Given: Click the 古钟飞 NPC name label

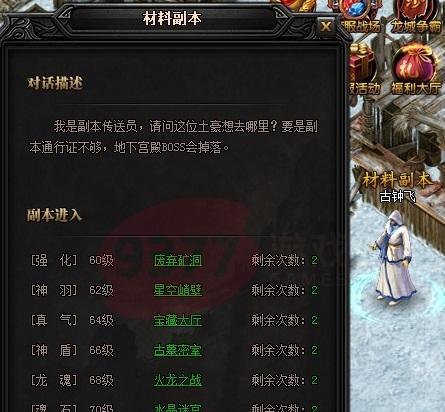Looking at the screenshot, I should click(397, 196).
